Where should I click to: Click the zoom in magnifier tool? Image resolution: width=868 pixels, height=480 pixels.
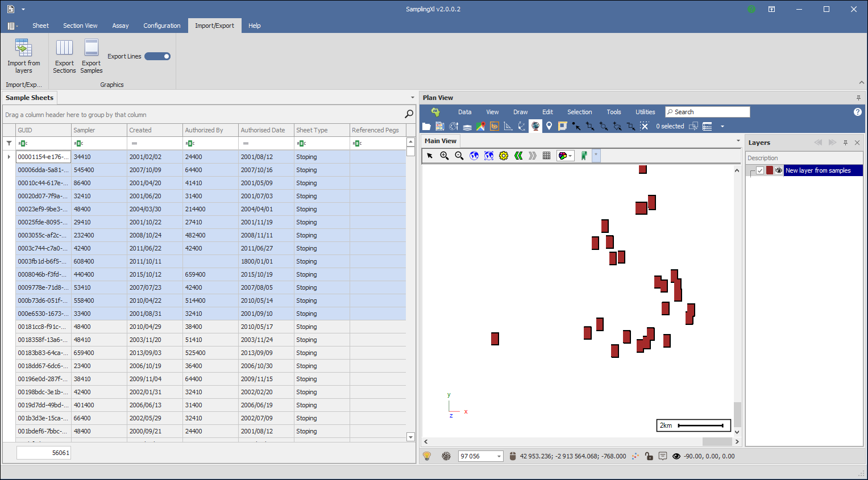tap(445, 156)
